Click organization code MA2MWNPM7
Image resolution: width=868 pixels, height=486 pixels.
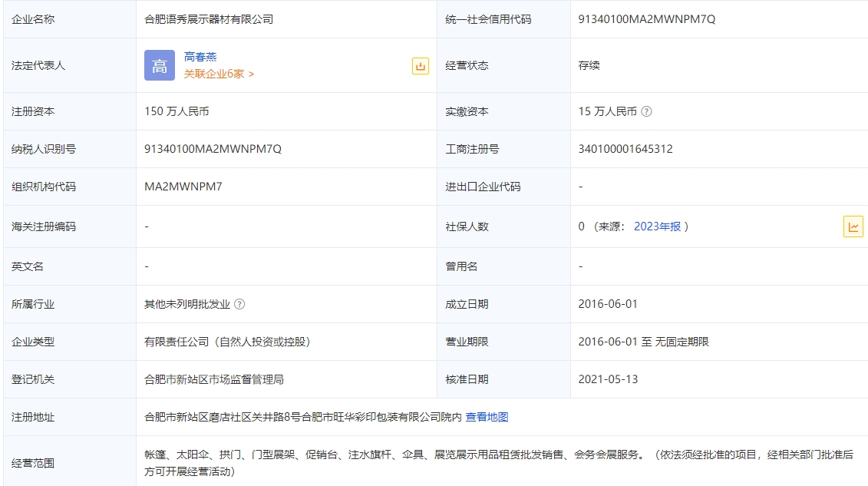(x=183, y=187)
